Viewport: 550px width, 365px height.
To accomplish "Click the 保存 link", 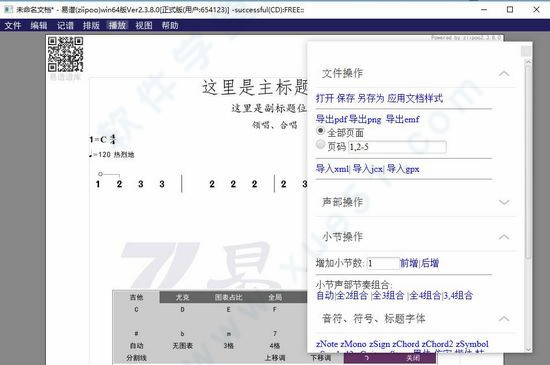I will point(346,98).
